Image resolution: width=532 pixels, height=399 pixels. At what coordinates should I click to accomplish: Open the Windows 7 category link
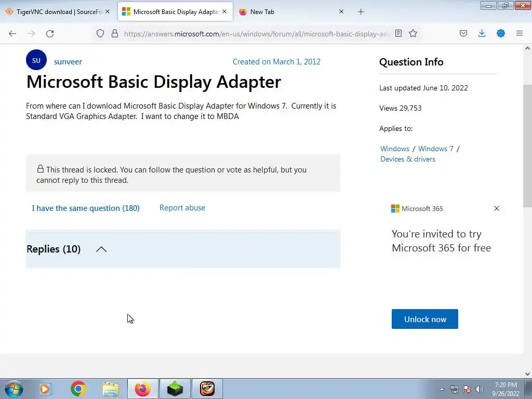click(x=436, y=149)
